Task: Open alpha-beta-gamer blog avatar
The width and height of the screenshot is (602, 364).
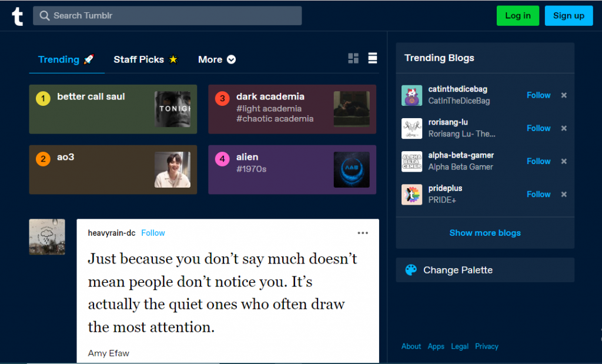Action: pyautogui.click(x=412, y=161)
